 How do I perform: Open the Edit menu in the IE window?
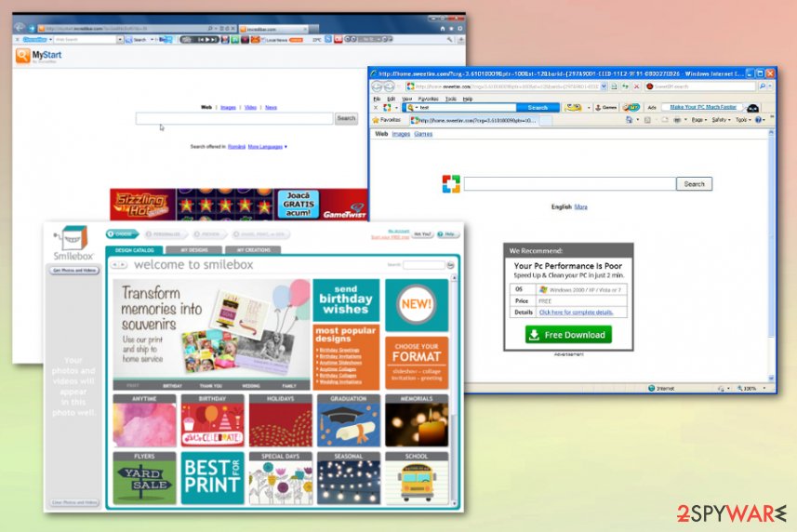click(x=391, y=100)
